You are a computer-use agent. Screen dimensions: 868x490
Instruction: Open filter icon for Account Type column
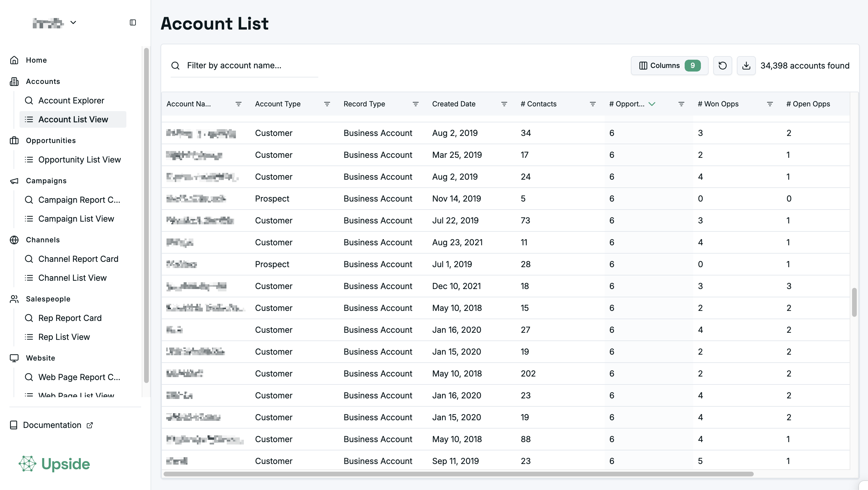click(x=327, y=104)
